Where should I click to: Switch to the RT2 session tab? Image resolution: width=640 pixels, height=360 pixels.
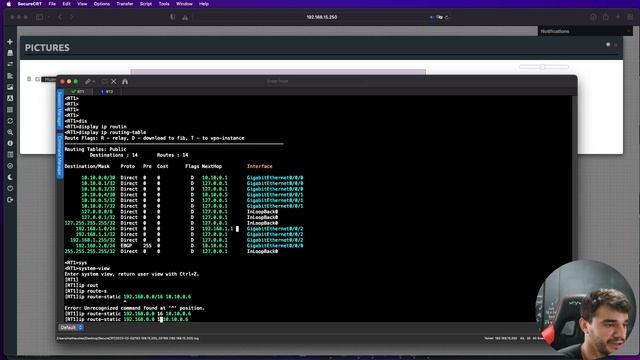pyautogui.click(x=107, y=91)
